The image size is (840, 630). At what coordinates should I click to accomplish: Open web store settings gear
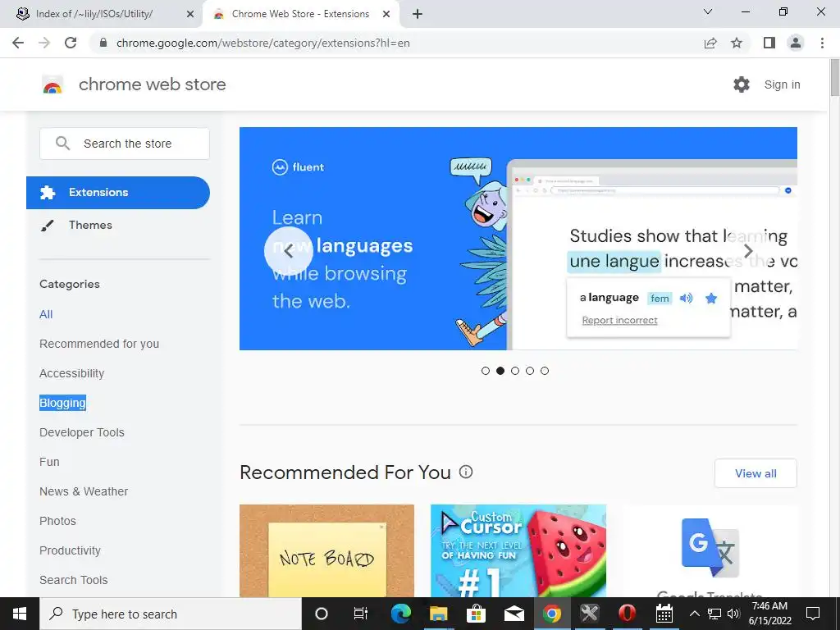pos(742,84)
